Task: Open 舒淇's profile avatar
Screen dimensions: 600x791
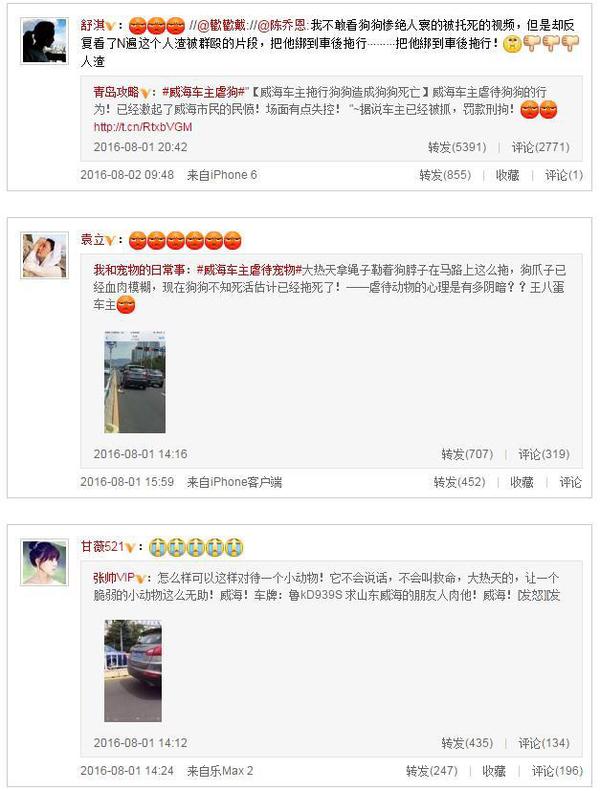Action: 44,41
